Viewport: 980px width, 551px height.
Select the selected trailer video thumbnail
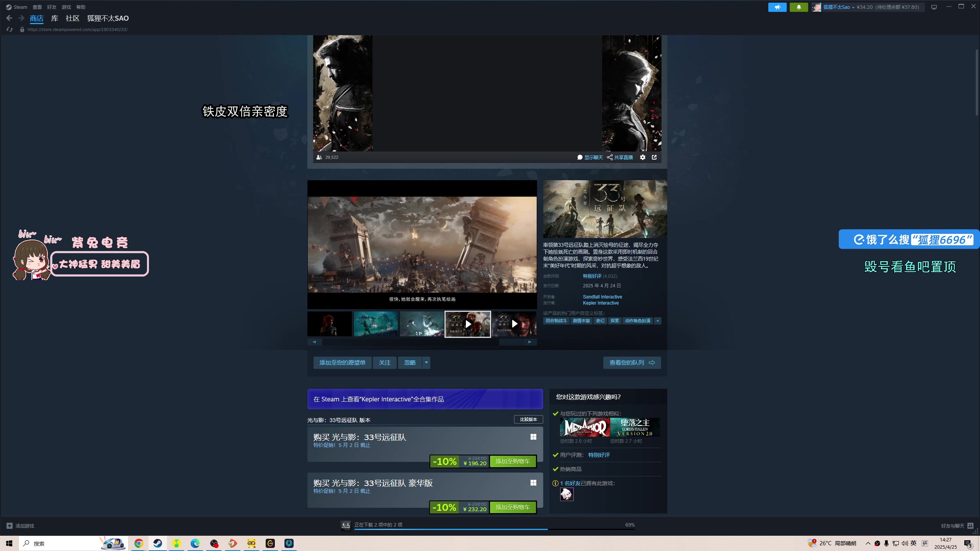point(467,324)
